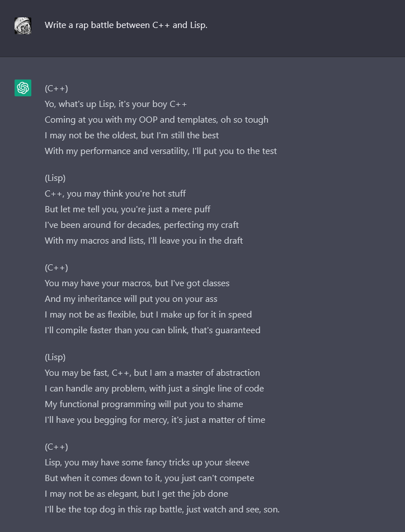Click the third "(C++)" verse label

pyautogui.click(x=56, y=447)
